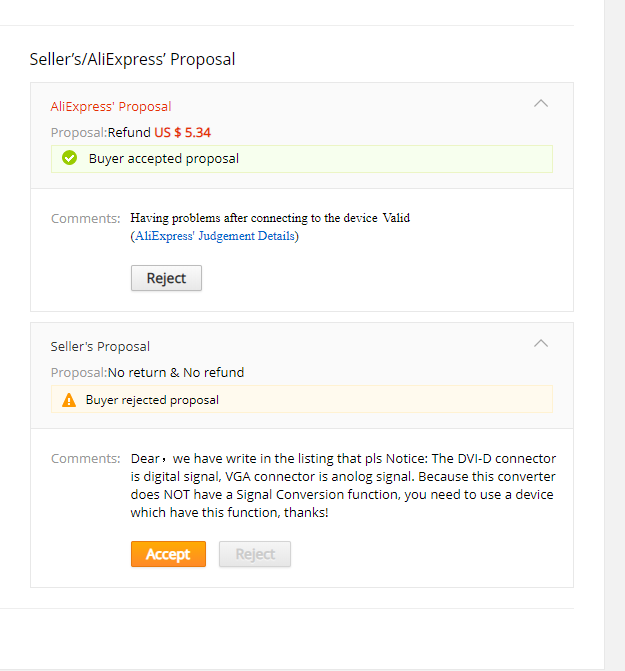Click the Seller's/AliExpress' Proposal page heading
Screen dimensions: 625x671
132,59
